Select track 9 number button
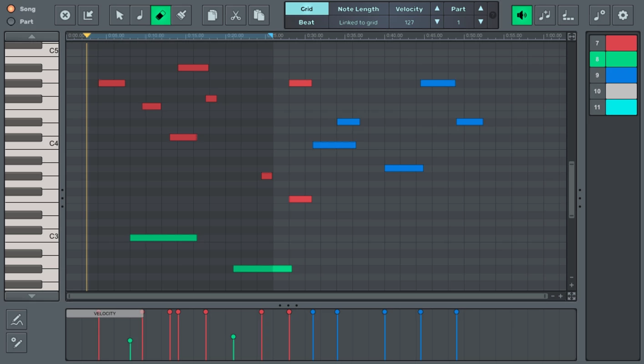Viewport: 644px width, 364px height. 597,75
